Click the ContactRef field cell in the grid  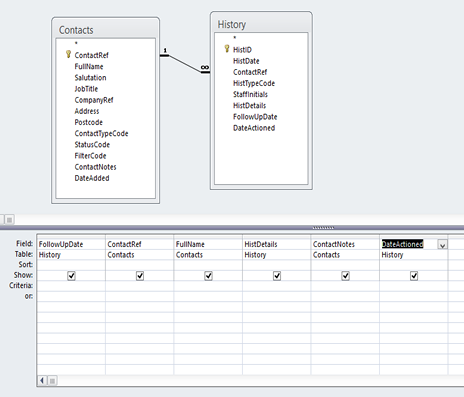140,244
